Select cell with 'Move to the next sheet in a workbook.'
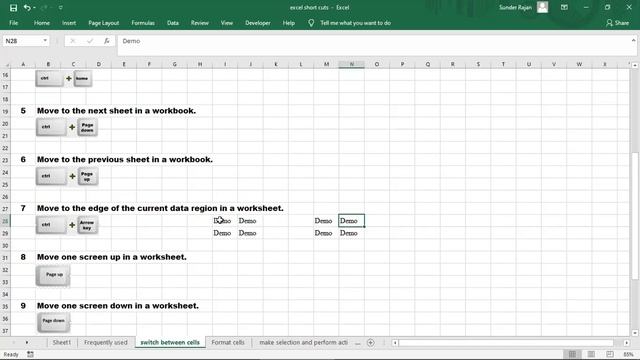Screen dimensions: 640x360 (x=116, y=111)
